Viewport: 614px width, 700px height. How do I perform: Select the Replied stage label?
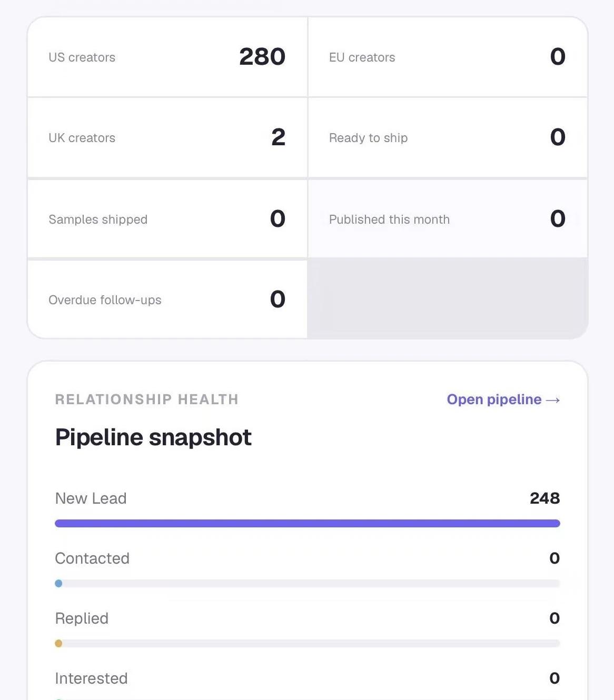[x=82, y=618]
